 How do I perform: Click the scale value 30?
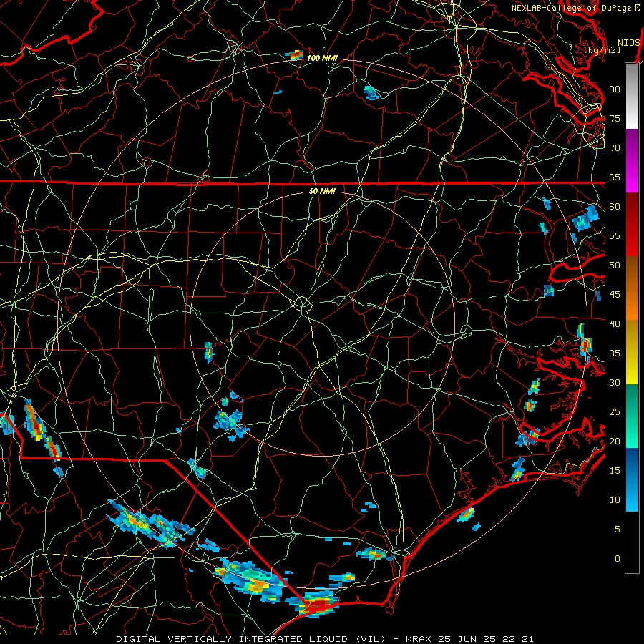point(615,383)
